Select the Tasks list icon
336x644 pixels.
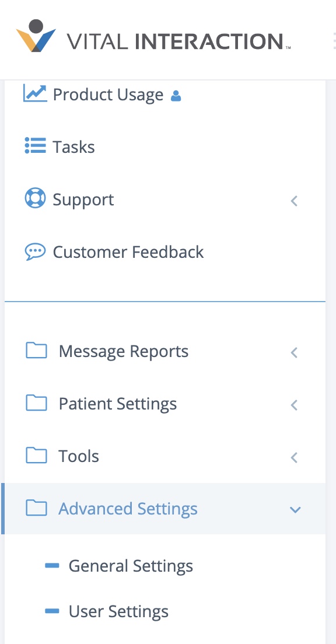click(x=34, y=146)
